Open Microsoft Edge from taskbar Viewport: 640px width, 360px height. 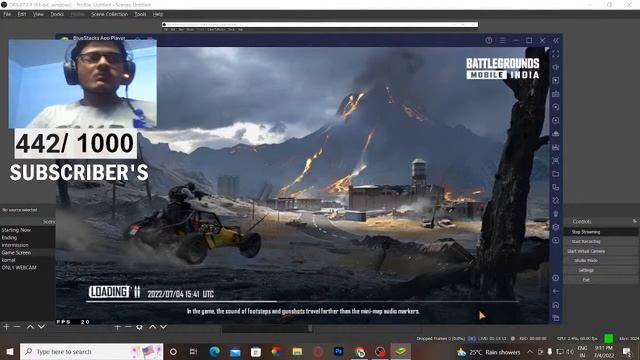pyautogui.click(x=214, y=351)
